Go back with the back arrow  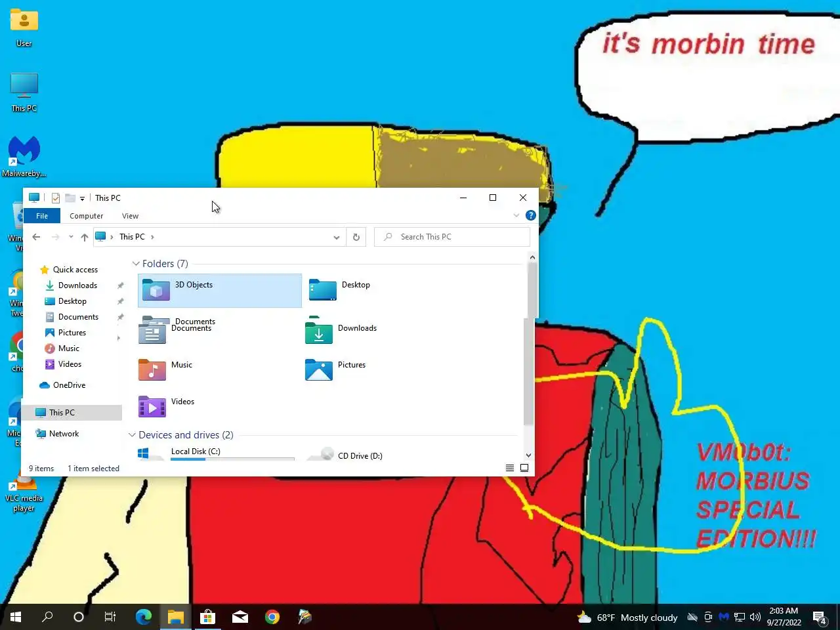(37, 237)
